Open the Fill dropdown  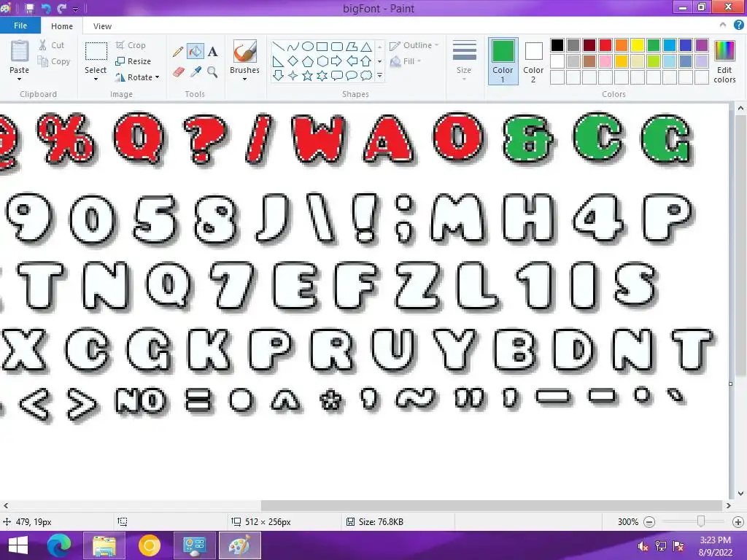coord(406,61)
